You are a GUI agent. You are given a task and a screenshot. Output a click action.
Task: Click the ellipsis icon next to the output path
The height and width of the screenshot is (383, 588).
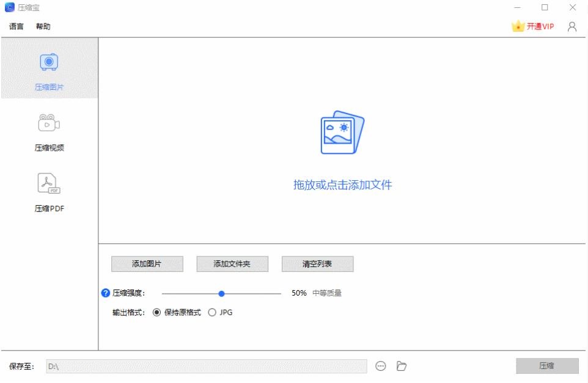pos(381,365)
